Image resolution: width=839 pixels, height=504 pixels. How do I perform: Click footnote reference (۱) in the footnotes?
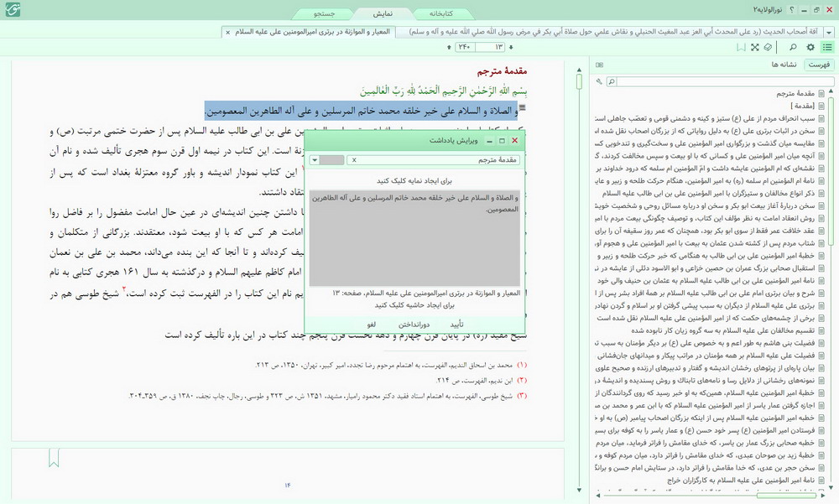(522, 365)
